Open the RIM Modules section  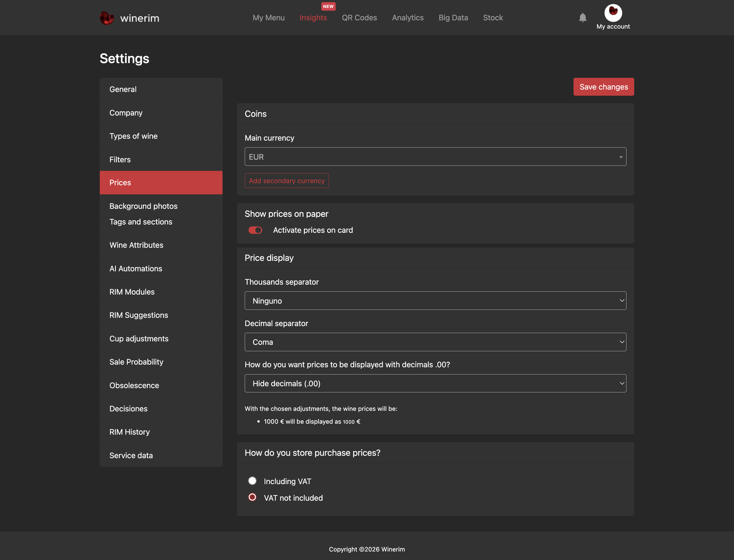point(161,292)
